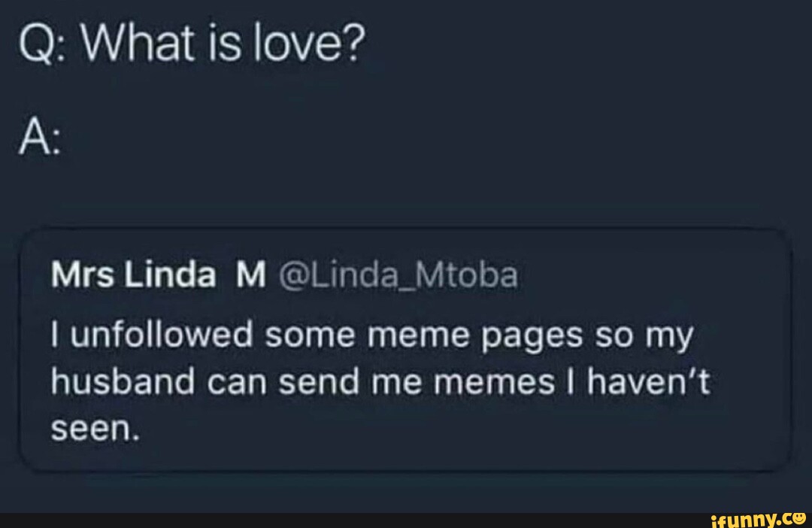The image size is (812, 528).
Task: Click the smiley face in iFunny logo
Action: pyautogui.click(x=798, y=517)
